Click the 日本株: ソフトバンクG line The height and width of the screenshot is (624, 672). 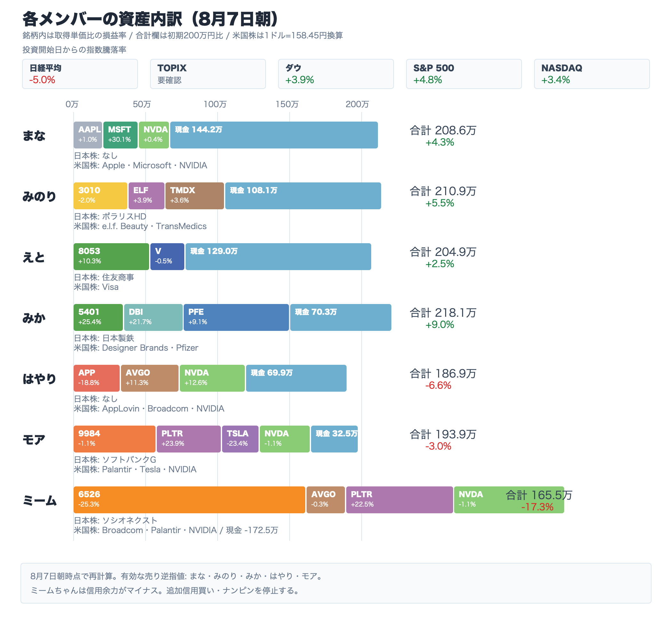(115, 460)
